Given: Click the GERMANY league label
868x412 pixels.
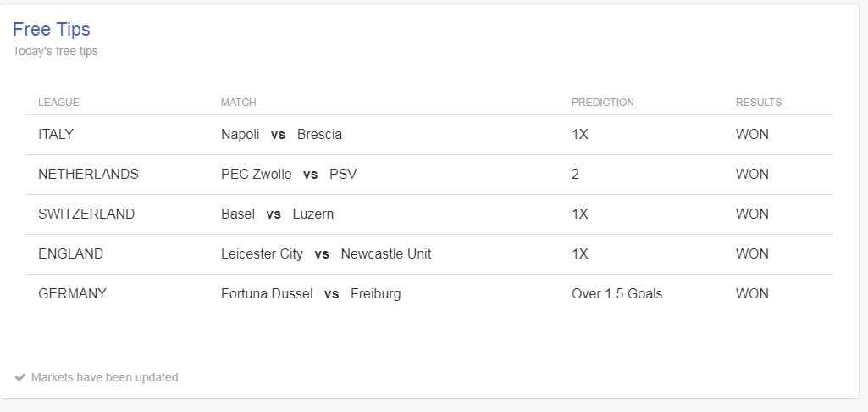Looking at the screenshot, I should (x=73, y=294).
